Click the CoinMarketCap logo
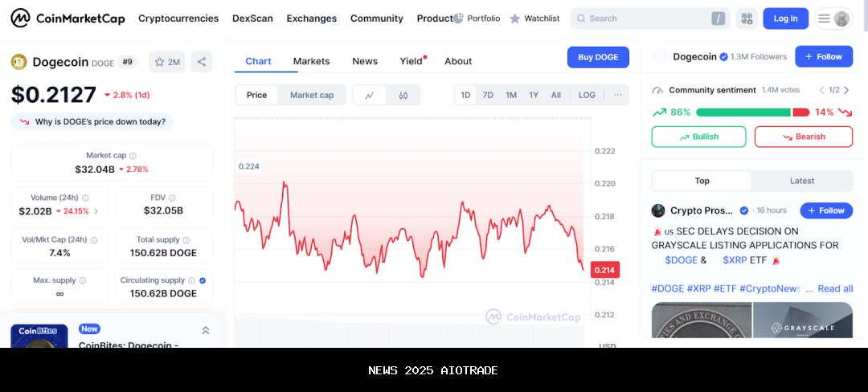868x392 pixels. tap(68, 18)
